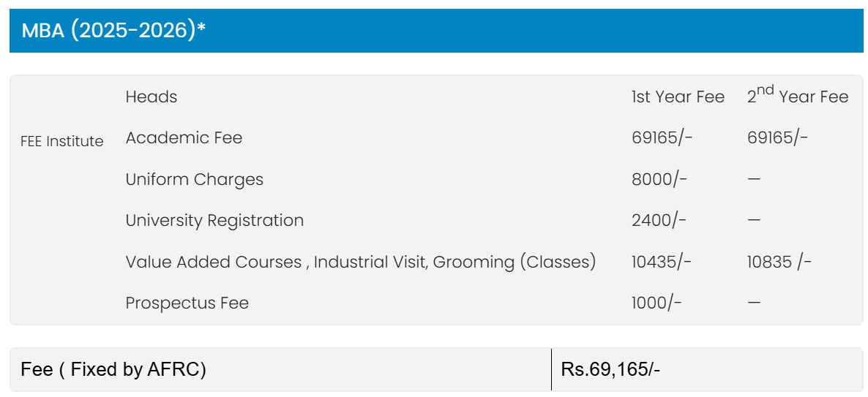The image size is (868, 397).
Task: Select first year Academic Fee amount 69165/-
Action: coord(662,137)
